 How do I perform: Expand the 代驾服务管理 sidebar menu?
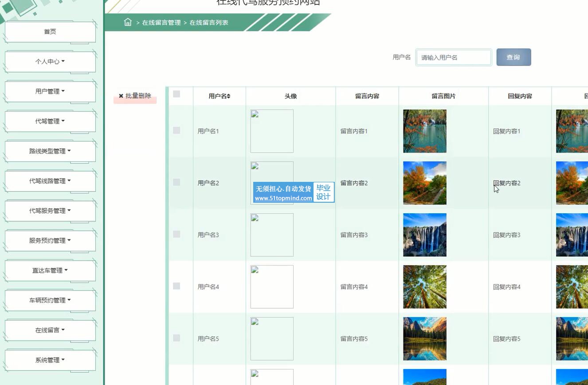click(50, 211)
